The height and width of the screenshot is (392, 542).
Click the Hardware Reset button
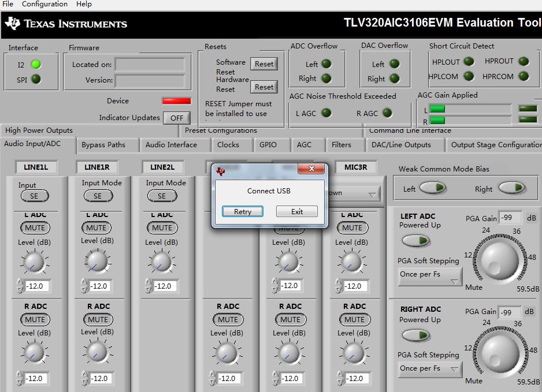[264, 87]
